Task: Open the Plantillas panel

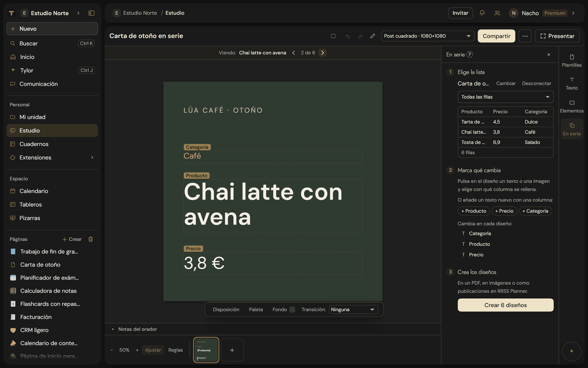Action: tap(572, 61)
